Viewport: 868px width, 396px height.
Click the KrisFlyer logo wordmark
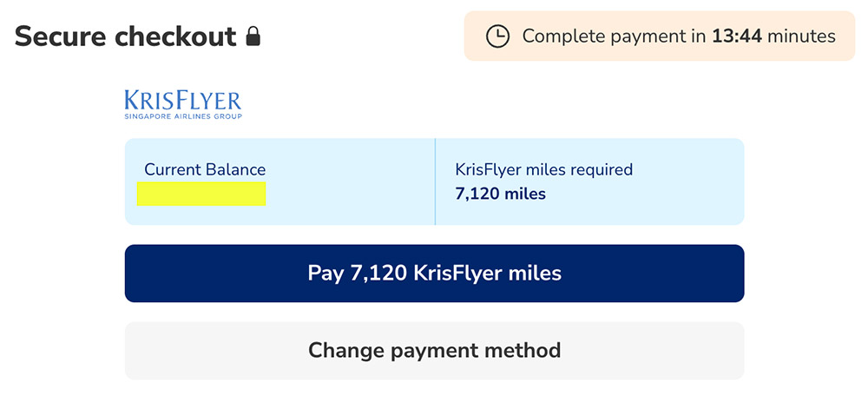click(183, 99)
